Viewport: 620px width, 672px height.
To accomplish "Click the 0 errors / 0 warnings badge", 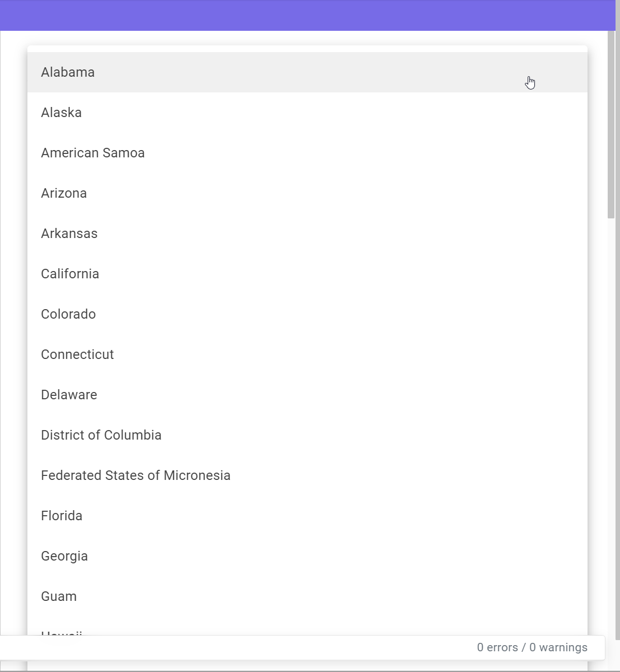I will (x=532, y=647).
